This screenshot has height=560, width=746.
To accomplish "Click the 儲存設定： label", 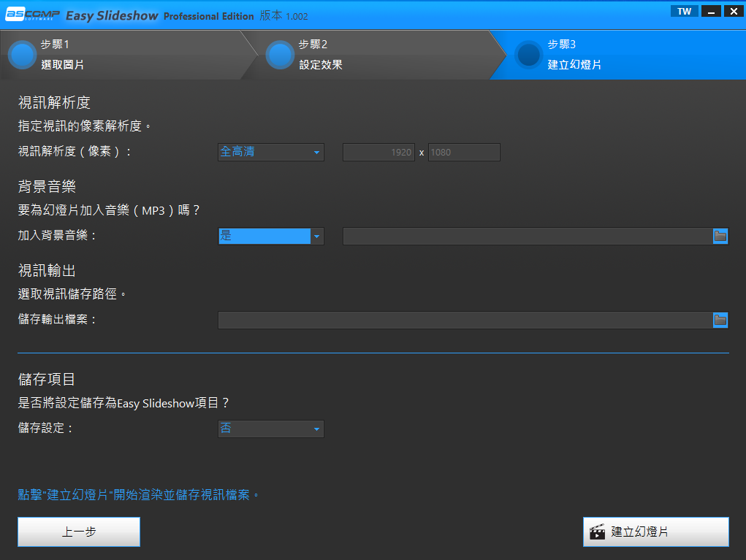I will [x=46, y=428].
